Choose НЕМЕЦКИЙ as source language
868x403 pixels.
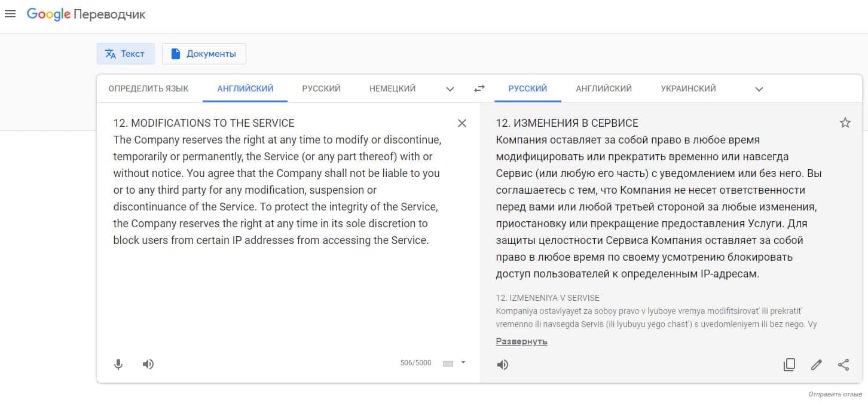pyautogui.click(x=392, y=88)
